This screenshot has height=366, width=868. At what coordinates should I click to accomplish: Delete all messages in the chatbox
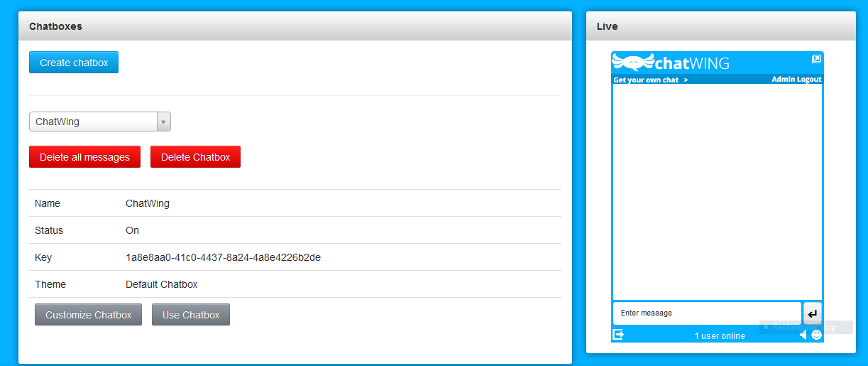coord(84,157)
